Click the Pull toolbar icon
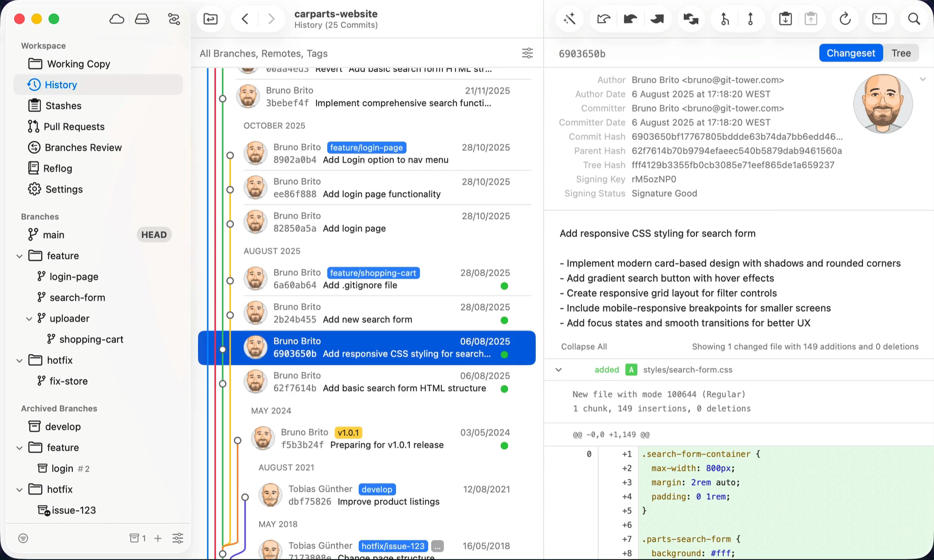This screenshot has width=934, height=560. [630, 19]
